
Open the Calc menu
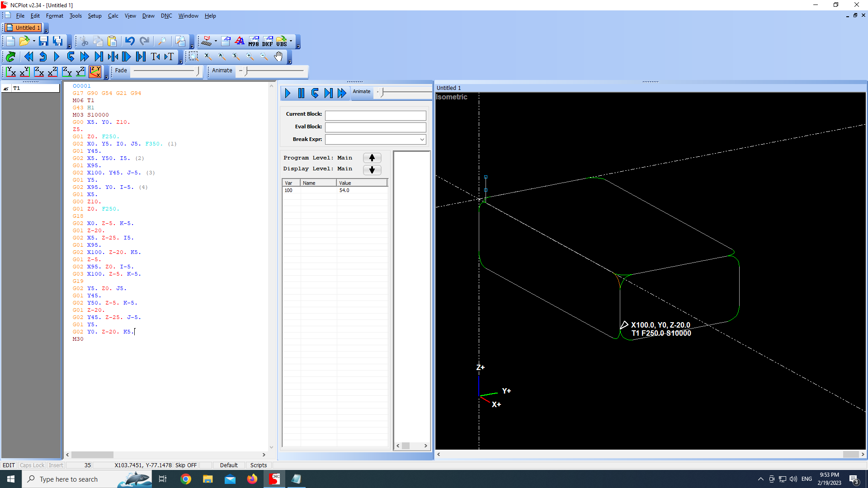pos(113,16)
